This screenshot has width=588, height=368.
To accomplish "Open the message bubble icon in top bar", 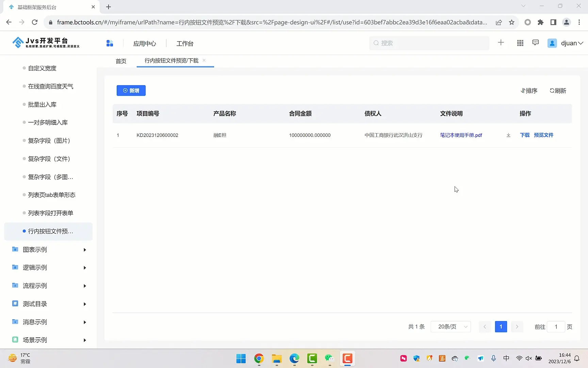I will pyautogui.click(x=535, y=43).
